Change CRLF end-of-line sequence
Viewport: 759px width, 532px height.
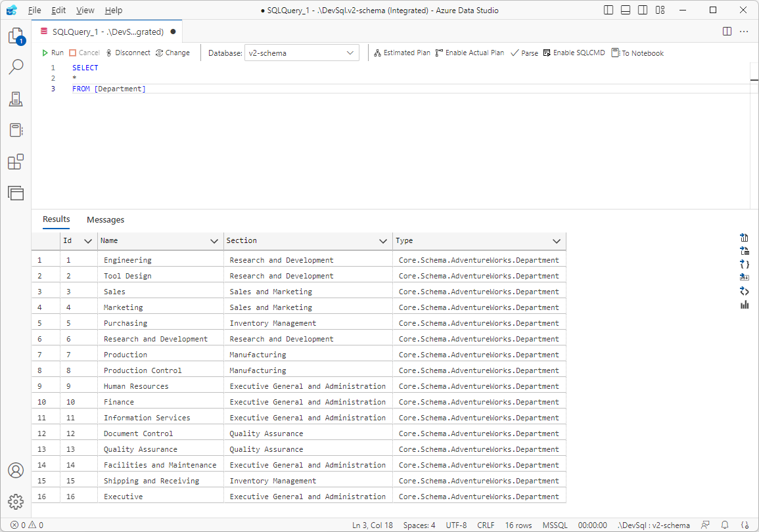486,525
